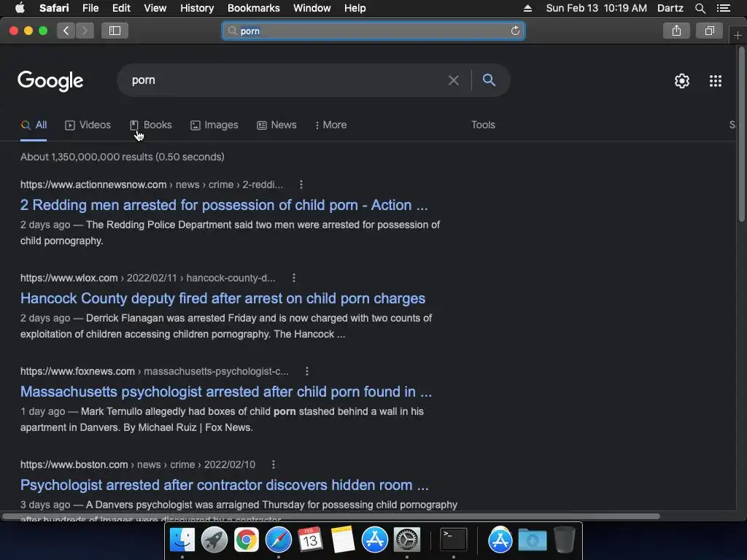Select the All results tab

pos(34,125)
